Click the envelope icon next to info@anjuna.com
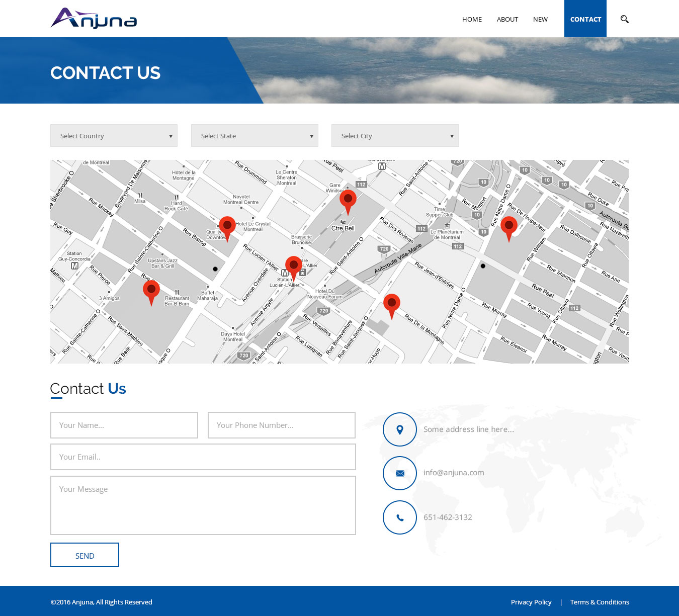Image resolution: width=679 pixels, height=616 pixels. point(399,473)
